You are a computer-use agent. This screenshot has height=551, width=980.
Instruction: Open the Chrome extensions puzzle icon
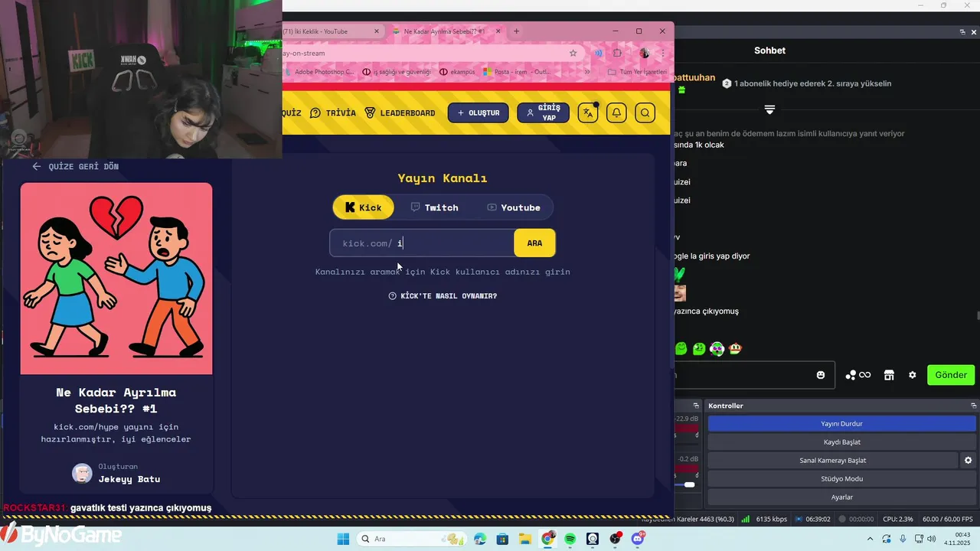pyautogui.click(x=618, y=53)
